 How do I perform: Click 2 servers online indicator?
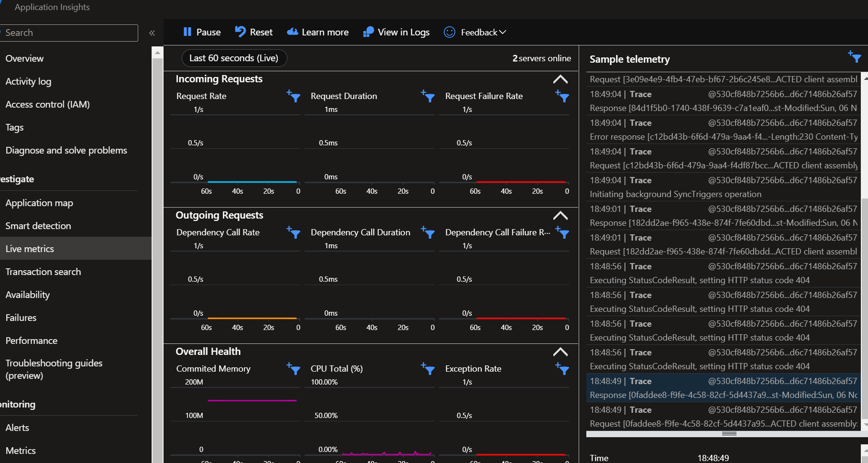(x=542, y=58)
